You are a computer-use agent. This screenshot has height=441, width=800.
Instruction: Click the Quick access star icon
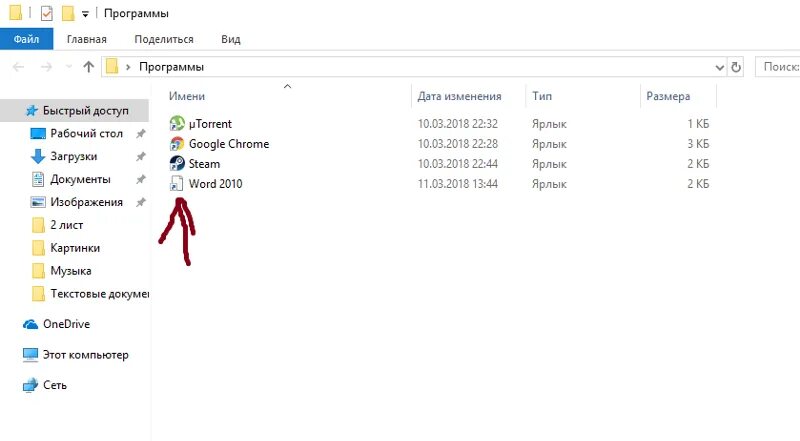pyautogui.click(x=32, y=111)
